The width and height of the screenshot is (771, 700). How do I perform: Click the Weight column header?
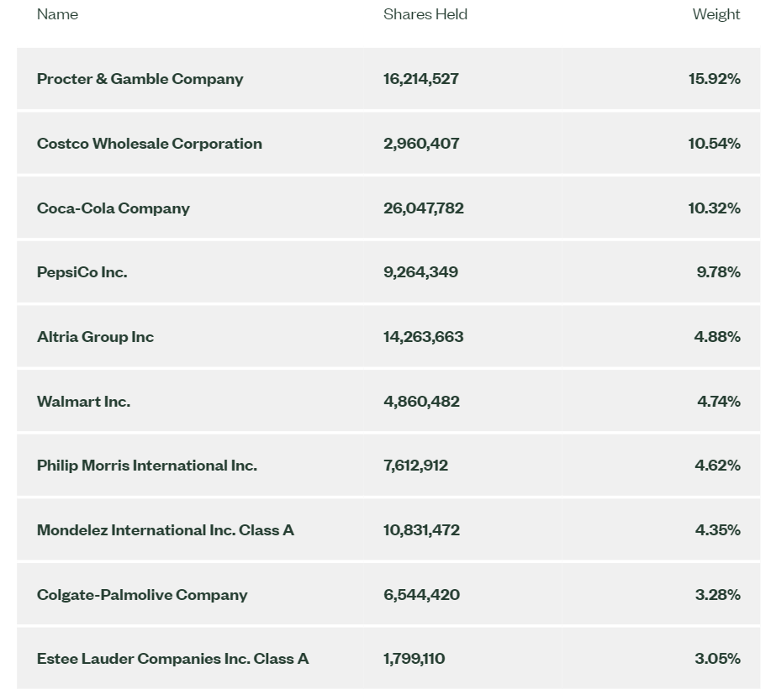click(716, 15)
